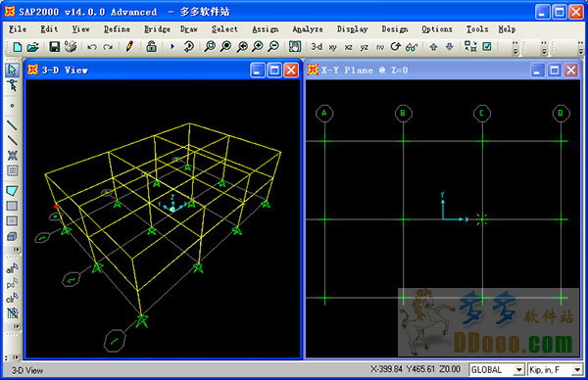Select the pointer Set Select Mode tool
This screenshot has width=588, height=380.
(x=12, y=71)
